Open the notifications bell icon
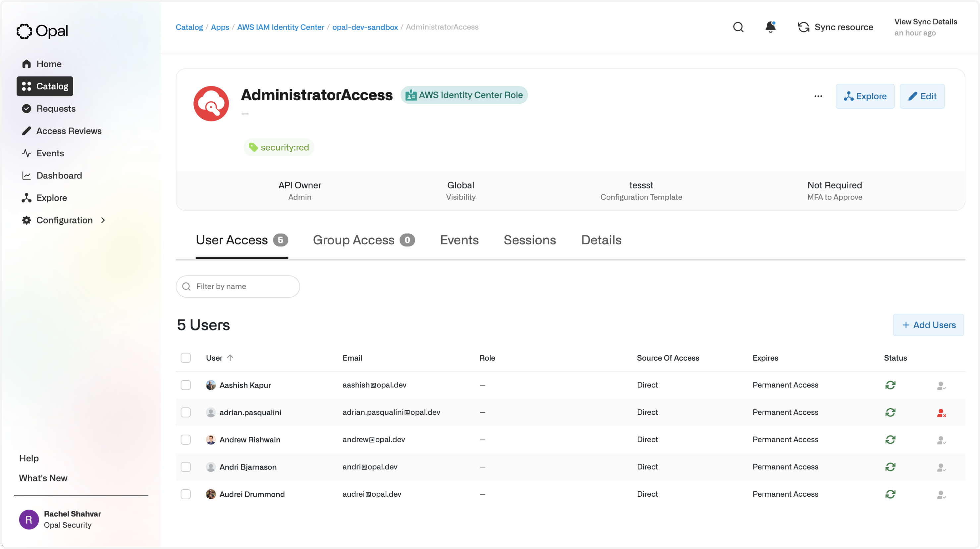 [770, 27]
